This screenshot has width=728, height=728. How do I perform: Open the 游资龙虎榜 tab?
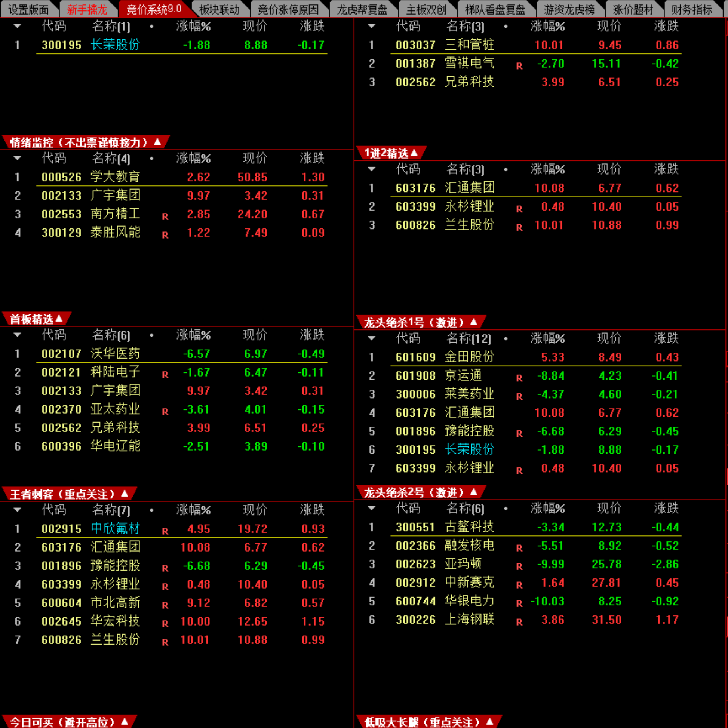pos(569,9)
